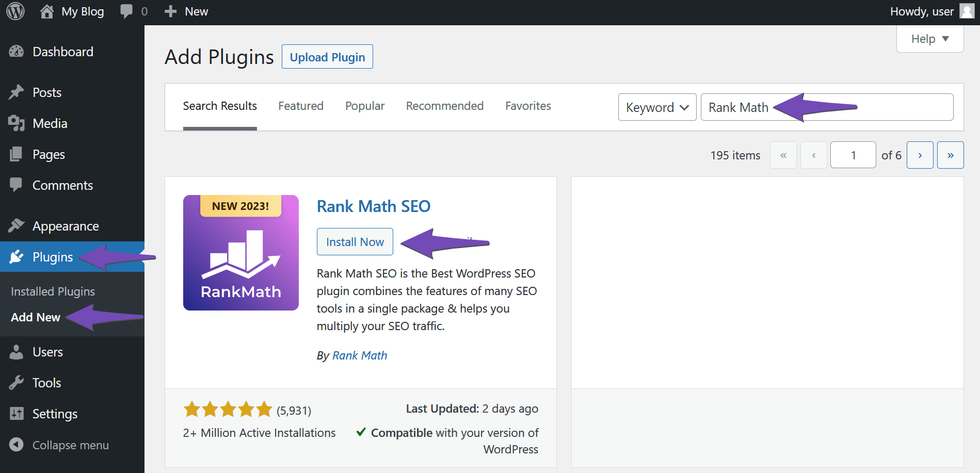This screenshot has width=980, height=473.
Task: Expand the Help panel
Action: (930, 39)
